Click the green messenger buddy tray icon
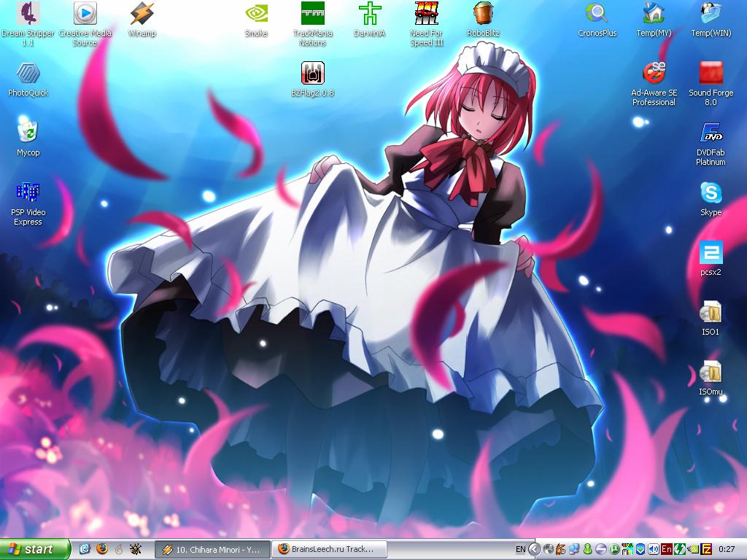747x560 pixels. tap(588, 549)
